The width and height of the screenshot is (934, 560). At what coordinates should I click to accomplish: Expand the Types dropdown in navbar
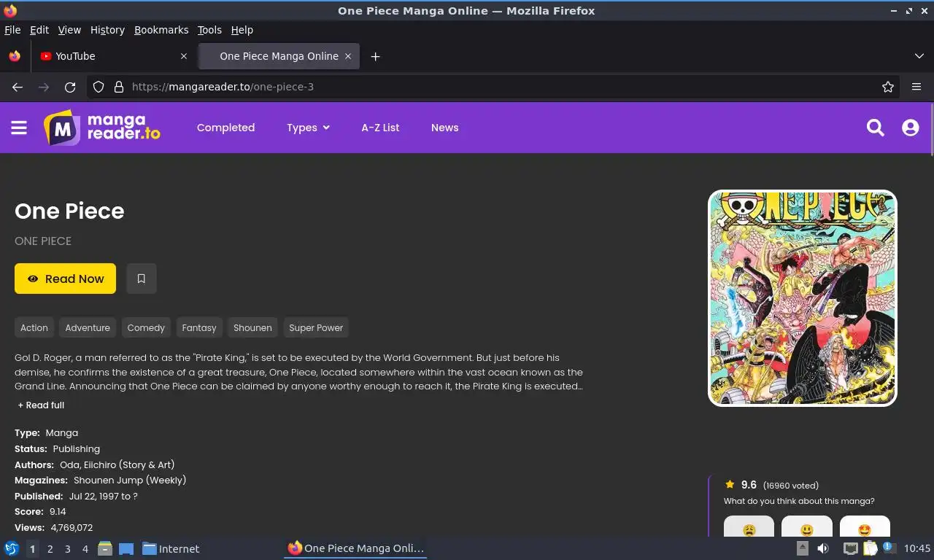(x=308, y=128)
